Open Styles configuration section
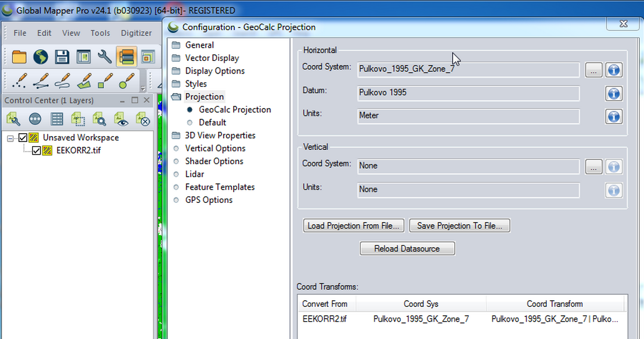Image resolution: width=644 pixels, height=339 pixels. click(x=196, y=84)
